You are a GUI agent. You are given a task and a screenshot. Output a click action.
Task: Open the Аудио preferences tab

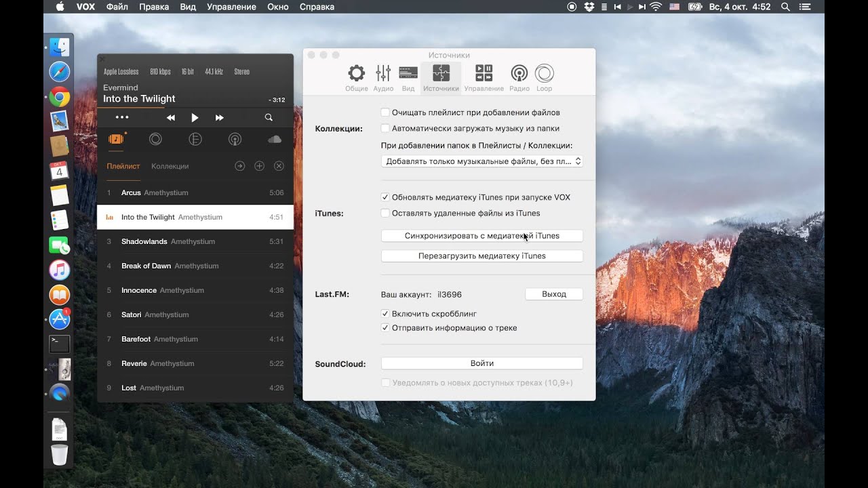tap(383, 78)
